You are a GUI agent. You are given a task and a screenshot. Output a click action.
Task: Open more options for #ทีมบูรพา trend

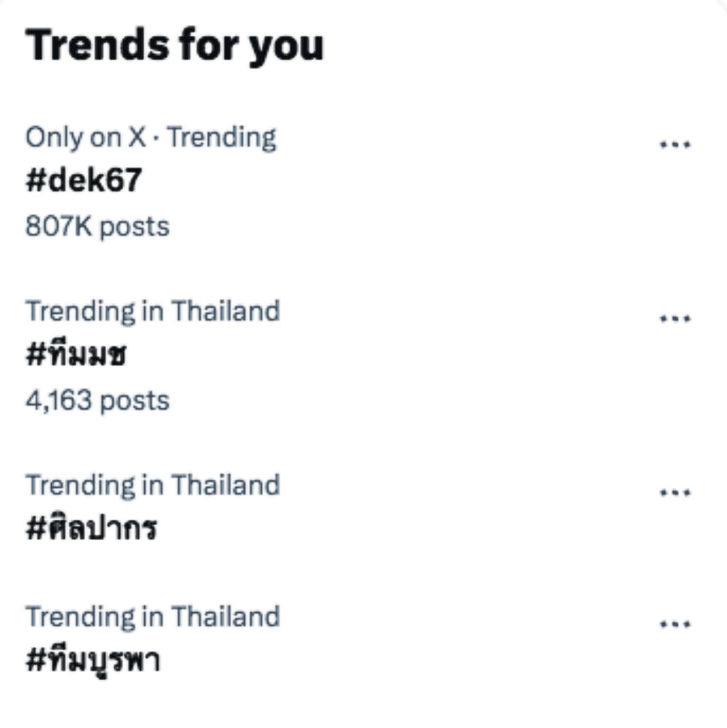675,624
